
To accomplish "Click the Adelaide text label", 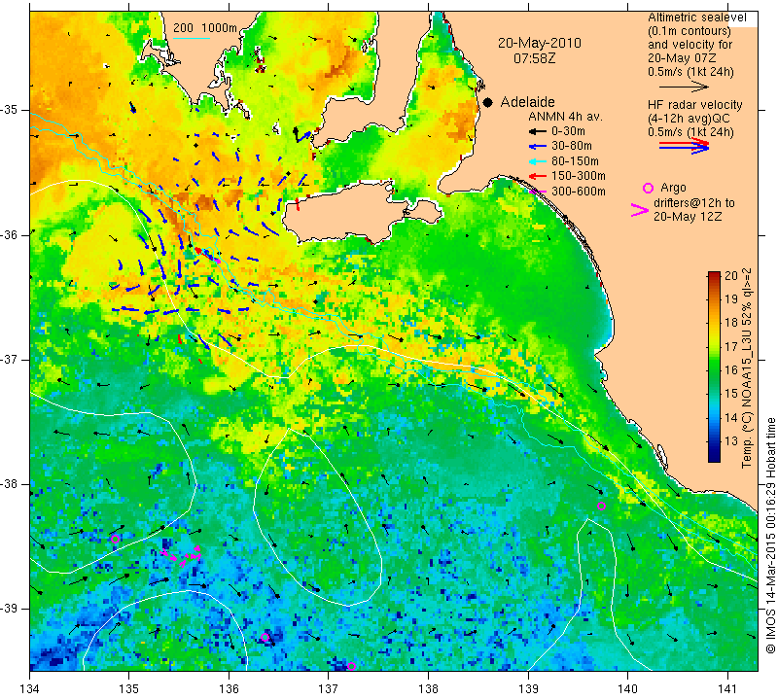I will (x=527, y=102).
